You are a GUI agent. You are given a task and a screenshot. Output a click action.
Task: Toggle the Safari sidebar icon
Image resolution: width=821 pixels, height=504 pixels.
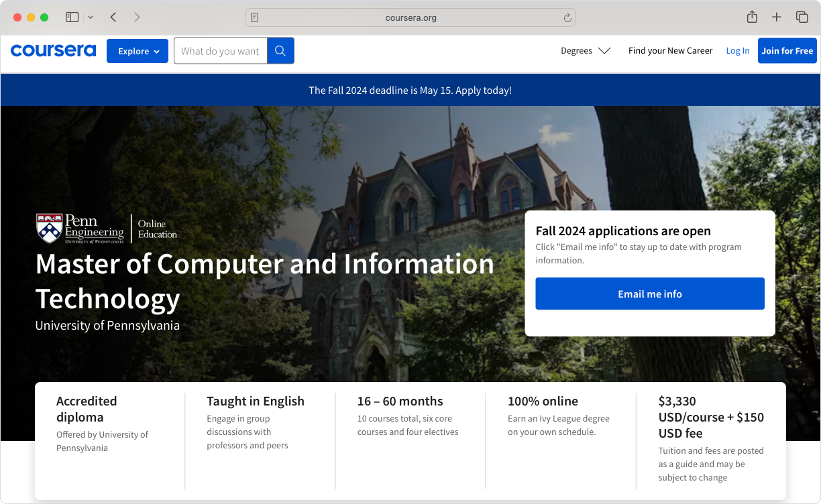point(72,17)
